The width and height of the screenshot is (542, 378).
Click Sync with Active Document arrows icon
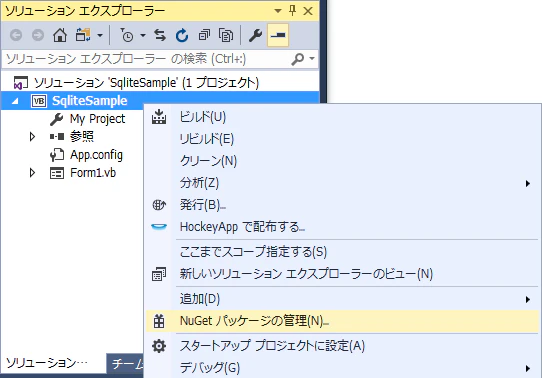[160, 35]
